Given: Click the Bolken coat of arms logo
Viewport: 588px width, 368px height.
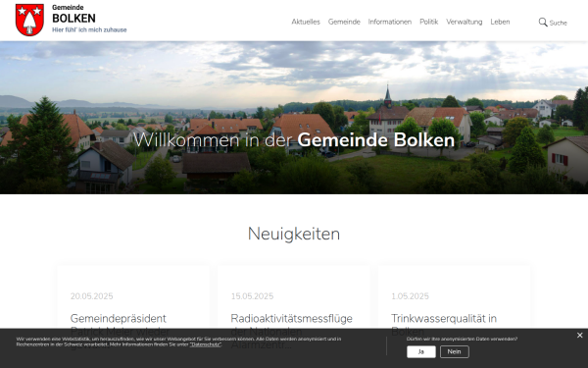Looking at the screenshot, I should 29,20.
